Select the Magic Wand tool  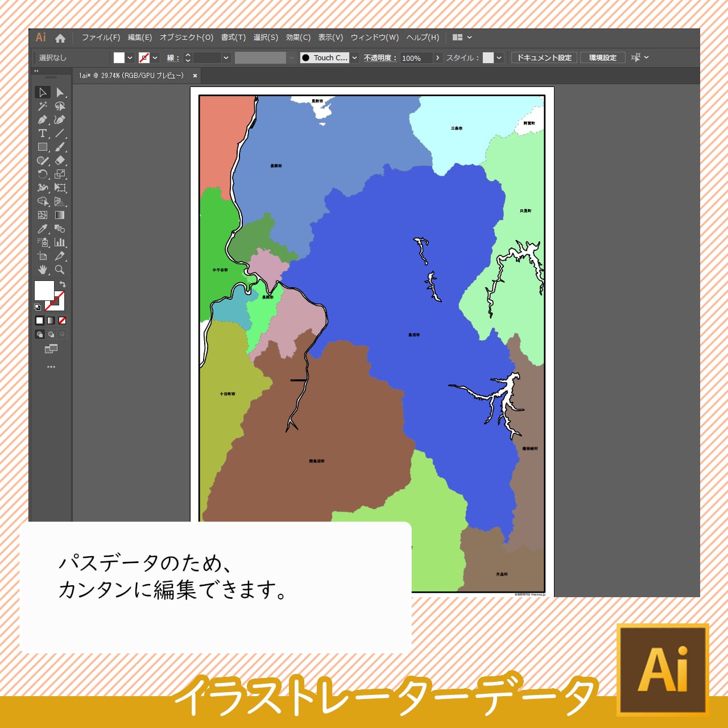point(43,106)
